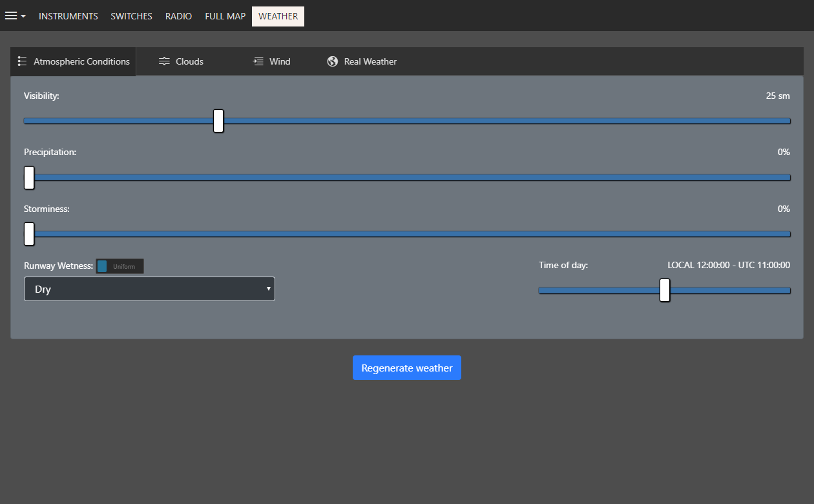Click the Real Weather globe icon
This screenshot has width=814, height=504.
point(333,61)
